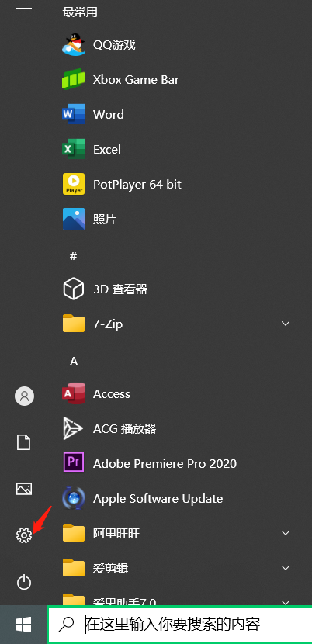Screen dimensions: 312x644
Task: Click the Windows Start button
Action: coord(23,625)
